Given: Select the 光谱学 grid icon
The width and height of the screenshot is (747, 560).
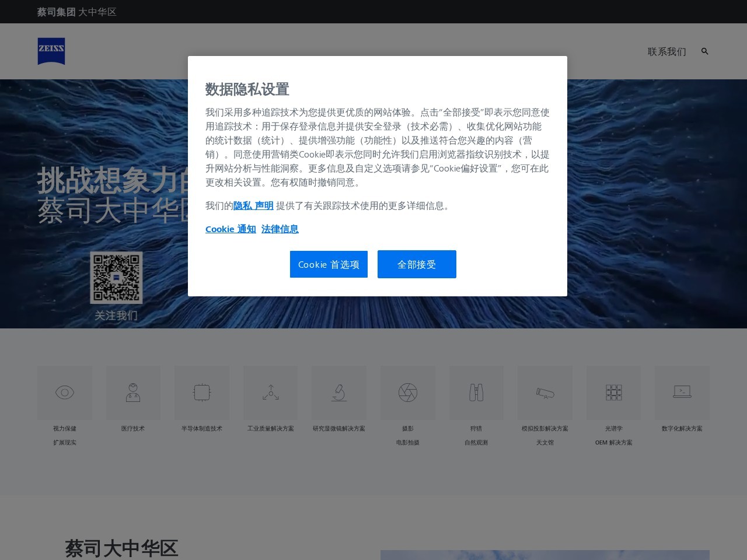Looking at the screenshot, I should 614,393.
